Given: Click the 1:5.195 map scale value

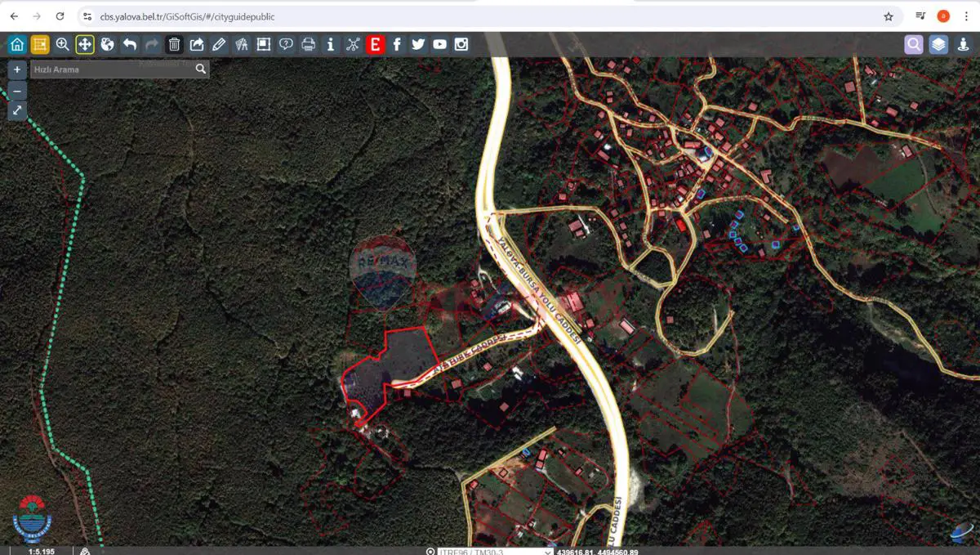Looking at the screenshot, I should 42,552.
